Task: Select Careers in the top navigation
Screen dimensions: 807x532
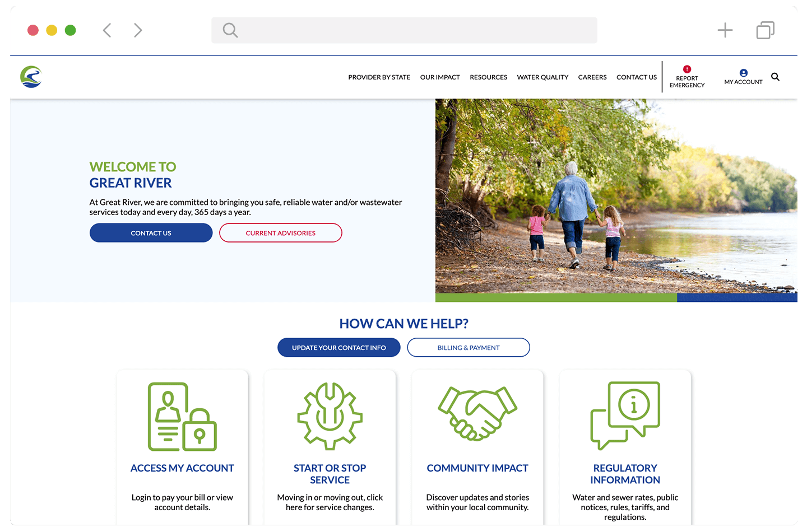Action: [592, 77]
